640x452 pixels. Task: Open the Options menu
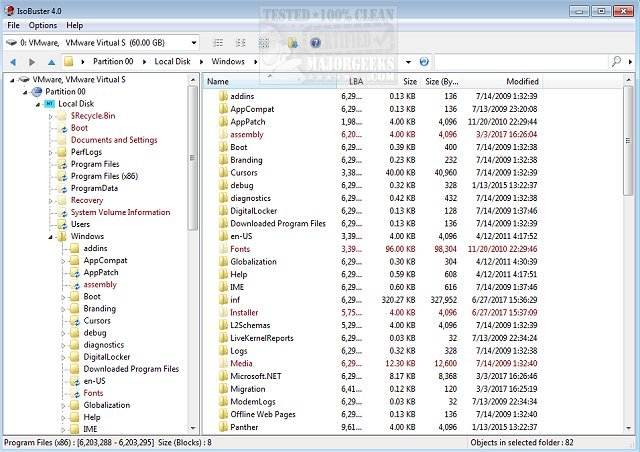point(43,25)
